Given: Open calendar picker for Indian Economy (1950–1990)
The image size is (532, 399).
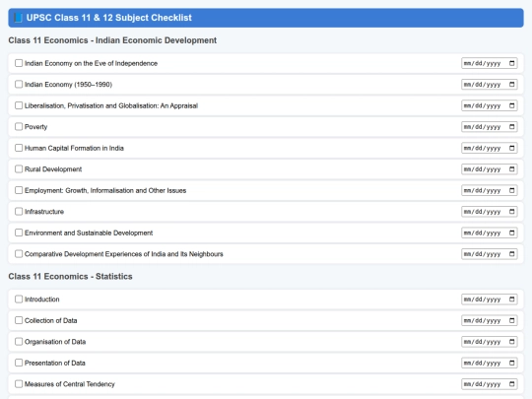Looking at the screenshot, I should [512, 84].
